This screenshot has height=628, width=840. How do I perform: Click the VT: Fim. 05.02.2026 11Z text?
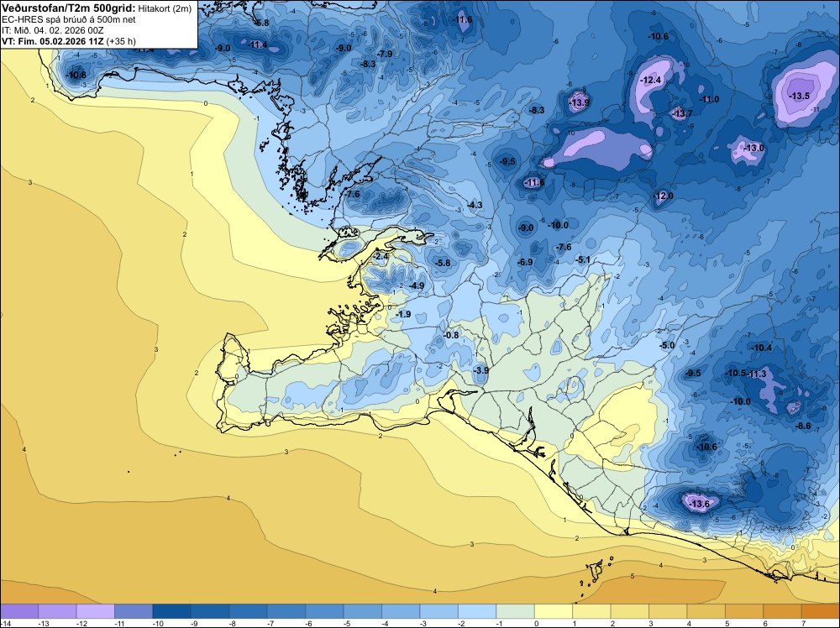53,41
